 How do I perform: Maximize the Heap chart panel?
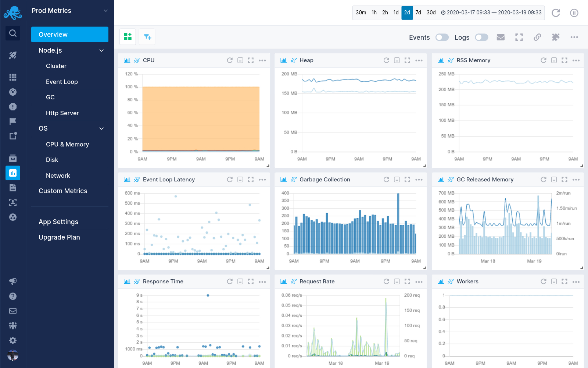[407, 60]
